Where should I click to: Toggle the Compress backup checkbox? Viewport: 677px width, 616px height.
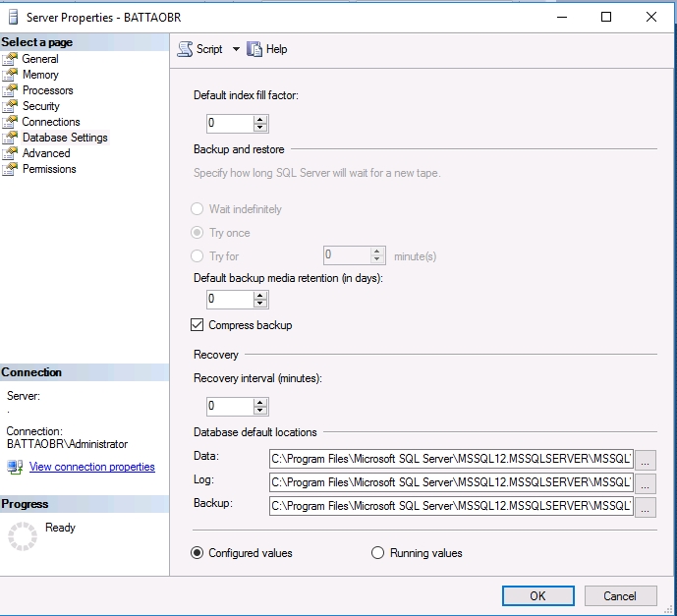click(197, 325)
